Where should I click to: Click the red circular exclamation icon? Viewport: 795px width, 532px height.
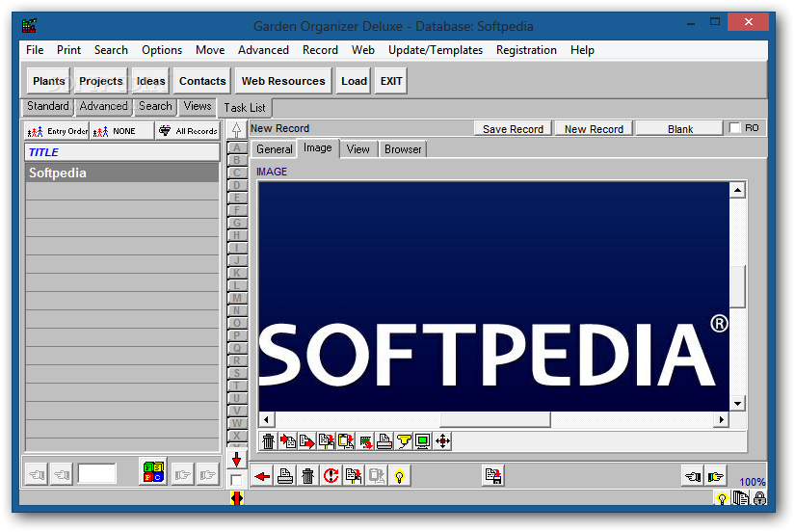(331, 476)
